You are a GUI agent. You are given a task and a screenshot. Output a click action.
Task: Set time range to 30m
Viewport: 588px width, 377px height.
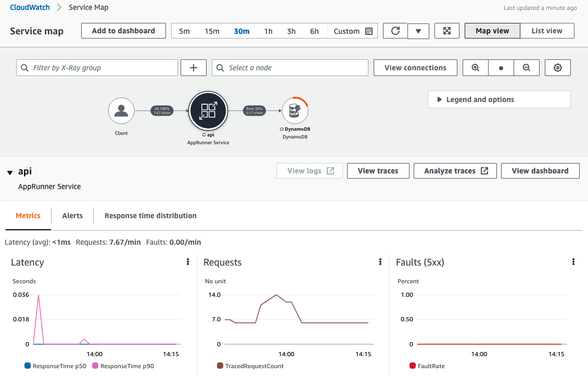coord(241,31)
